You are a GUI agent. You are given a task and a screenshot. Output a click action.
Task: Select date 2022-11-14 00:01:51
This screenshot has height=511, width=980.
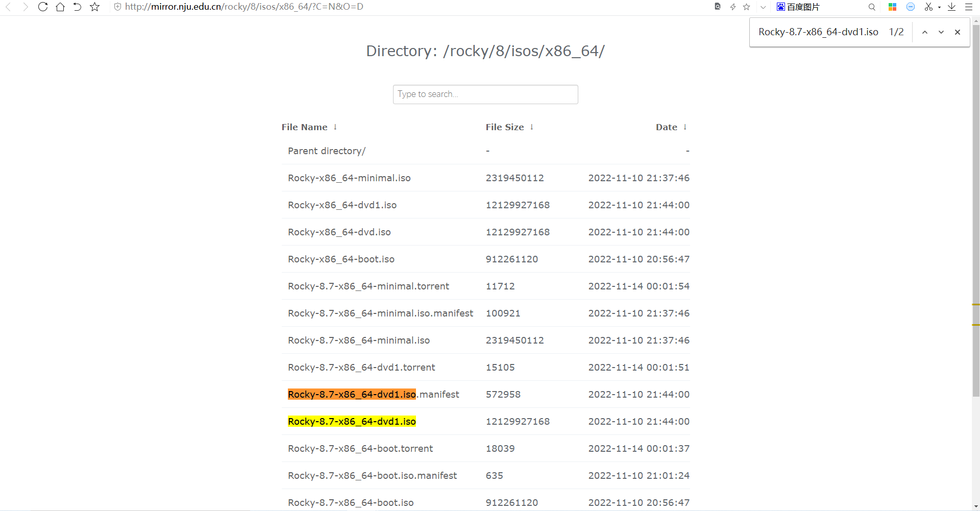coord(639,368)
